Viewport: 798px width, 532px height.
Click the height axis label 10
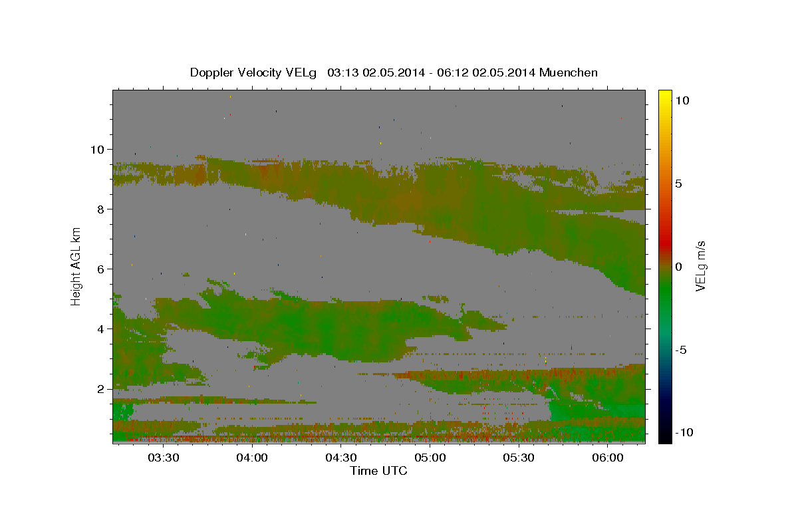tap(98, 149)
